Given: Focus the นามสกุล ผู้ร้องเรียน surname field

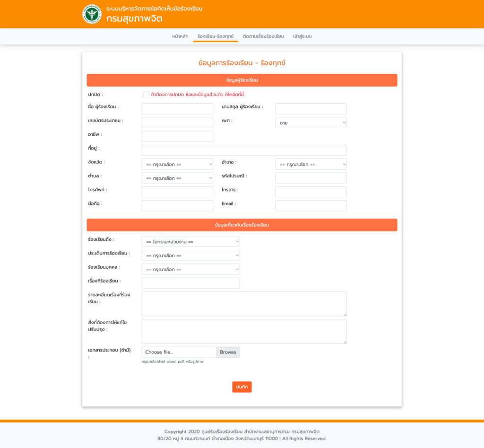Looking at the screenshot, I should point(311,109).
